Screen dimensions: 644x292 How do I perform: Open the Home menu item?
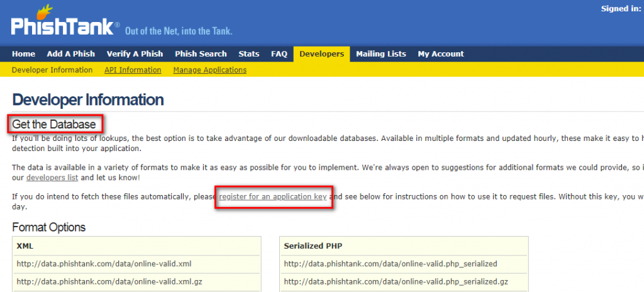click(23, 54)
